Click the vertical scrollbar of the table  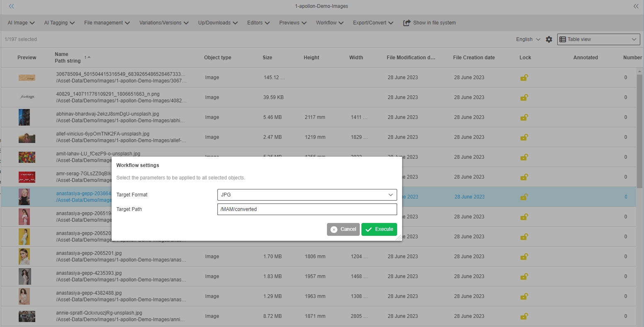639,128
